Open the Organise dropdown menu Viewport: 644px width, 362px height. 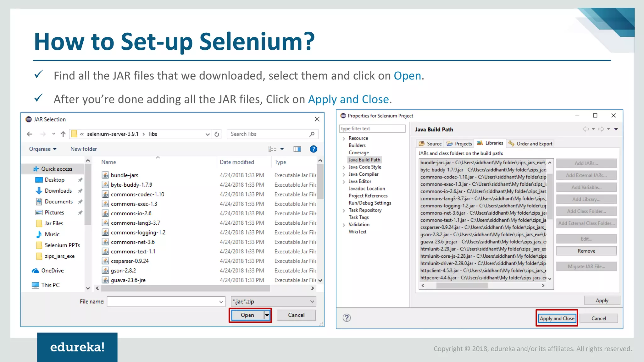(x=43, y=149)
